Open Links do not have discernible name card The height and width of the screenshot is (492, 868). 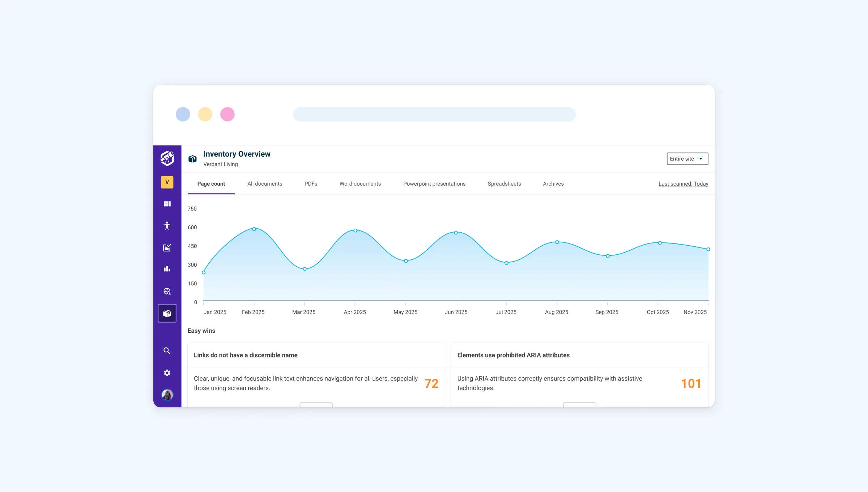246,355
